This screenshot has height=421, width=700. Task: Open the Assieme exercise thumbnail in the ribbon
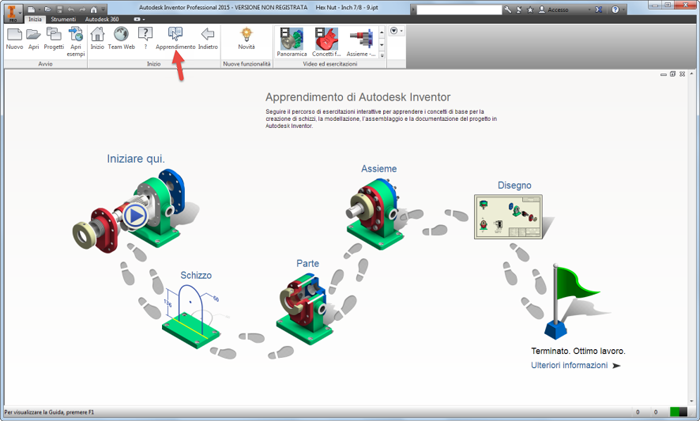point(361,42)
